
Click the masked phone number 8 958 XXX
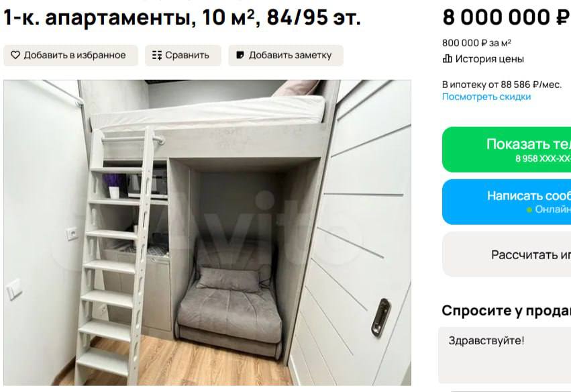[x=543, y=158]
